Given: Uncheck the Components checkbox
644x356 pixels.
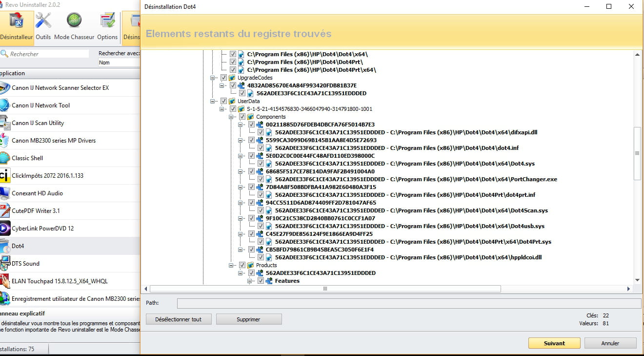Looking at the screenshot, I should pyautogui.click(x=242, y=117).
